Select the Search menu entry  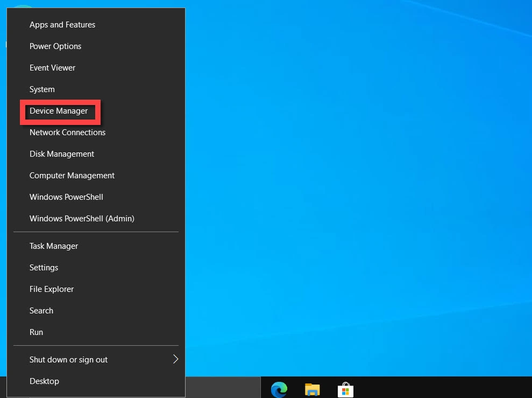[96, 311]
